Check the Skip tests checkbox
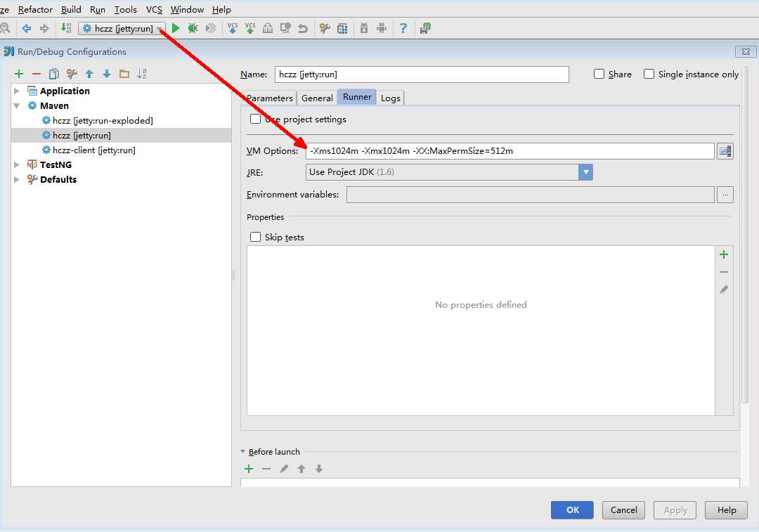This screenshot has height=532, width=759. pyautogui.click(x=255, y=237)
